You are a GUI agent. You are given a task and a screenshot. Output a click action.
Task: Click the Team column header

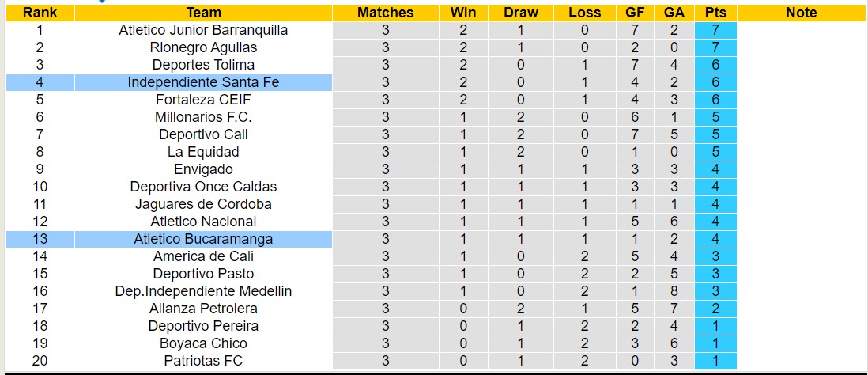[x=203, y=13]
